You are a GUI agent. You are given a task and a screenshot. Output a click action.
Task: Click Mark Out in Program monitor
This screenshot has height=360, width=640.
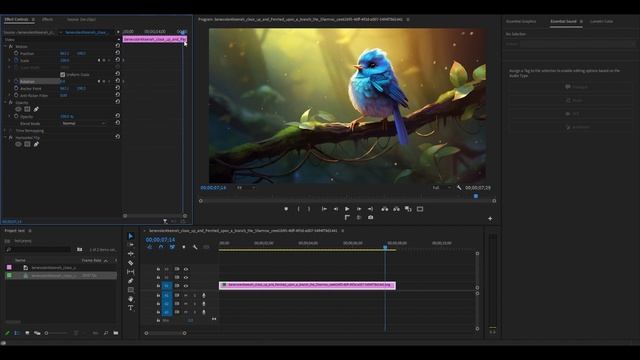309,209
